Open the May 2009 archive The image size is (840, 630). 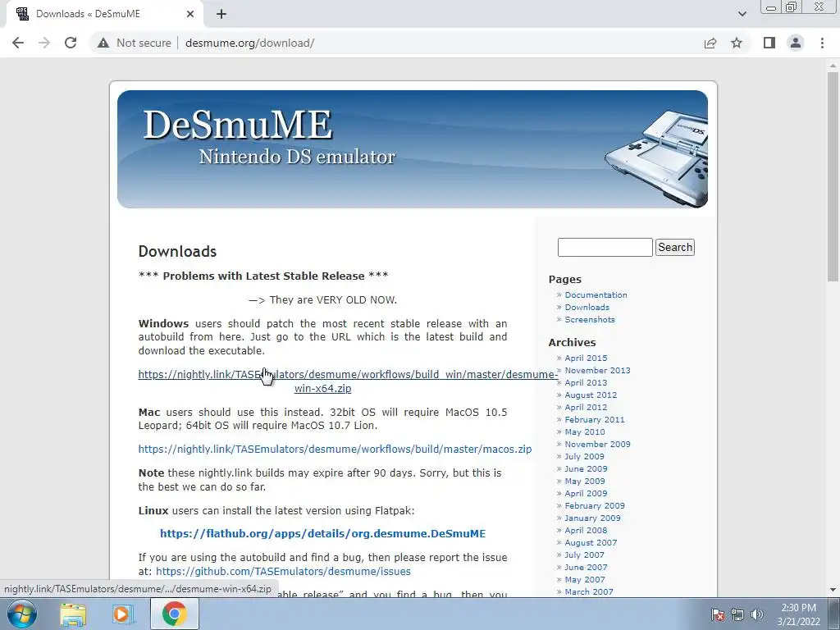(x=584, y=481)
